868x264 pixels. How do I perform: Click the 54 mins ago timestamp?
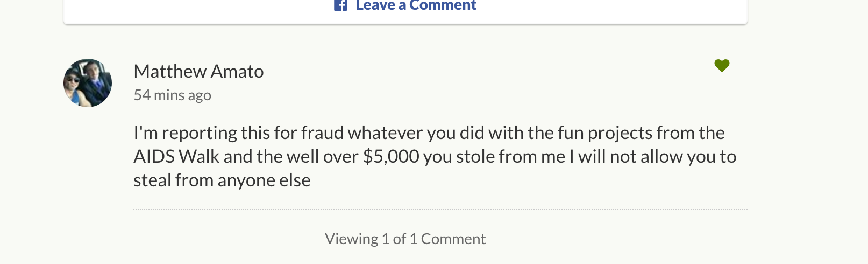(x=172, y=95)
